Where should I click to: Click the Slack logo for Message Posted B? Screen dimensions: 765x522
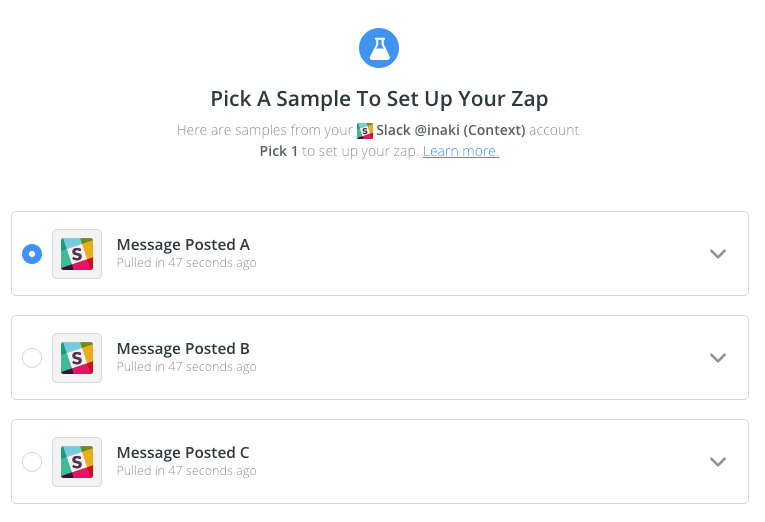click(77, 358)
